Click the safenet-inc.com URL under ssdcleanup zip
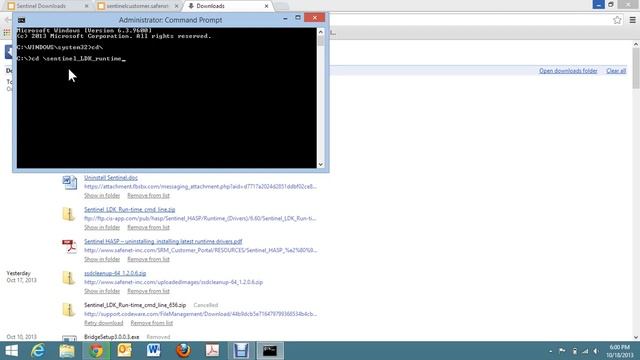The width and height of the screenshot is (640, 360). click(x=173, y=282)
